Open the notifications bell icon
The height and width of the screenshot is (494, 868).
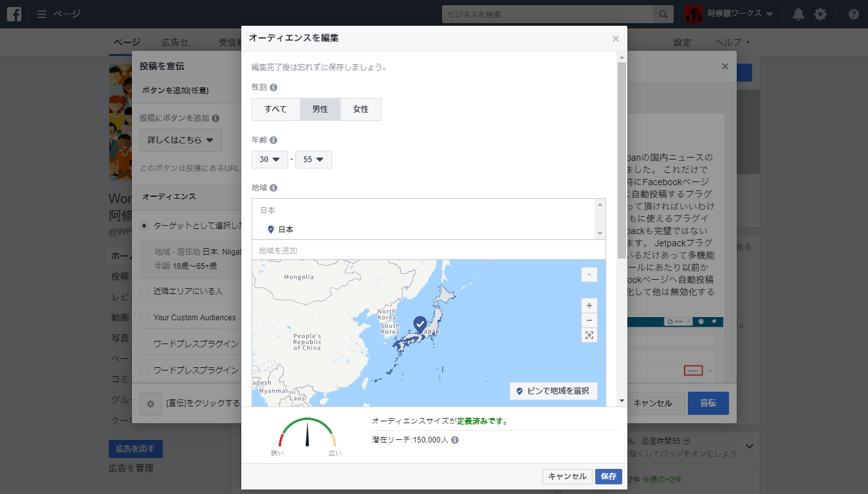(798, 14)
